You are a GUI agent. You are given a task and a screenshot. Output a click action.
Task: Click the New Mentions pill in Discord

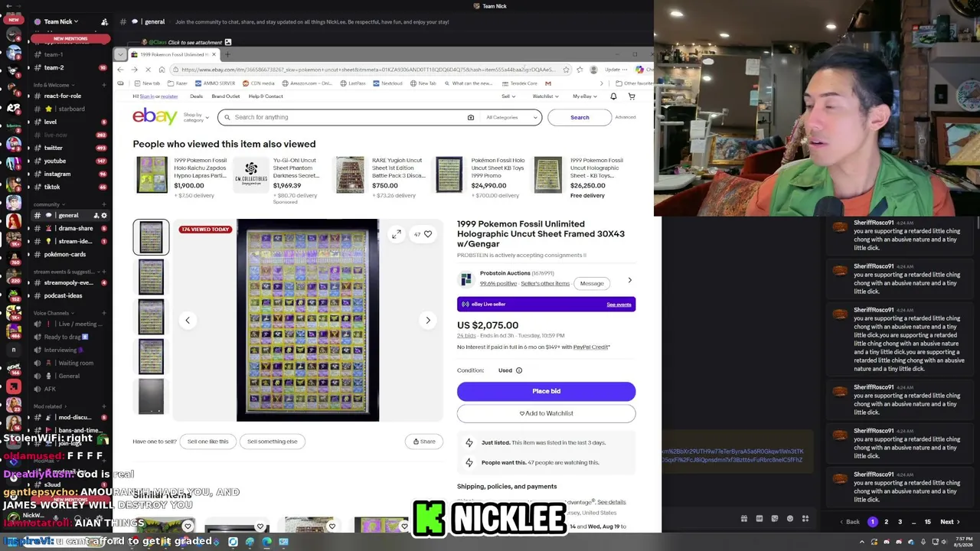click(x=70, y=38)
